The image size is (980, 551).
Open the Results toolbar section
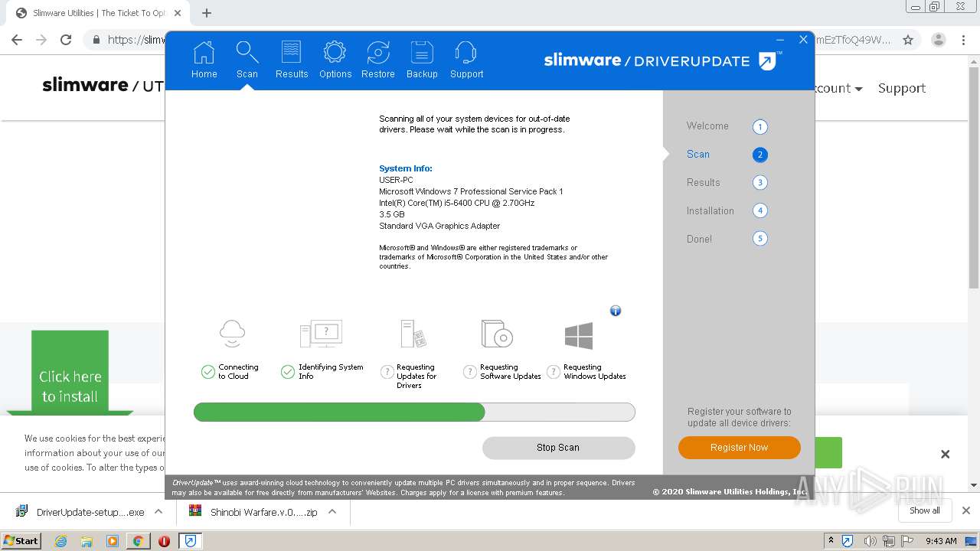tap(291, 60)
